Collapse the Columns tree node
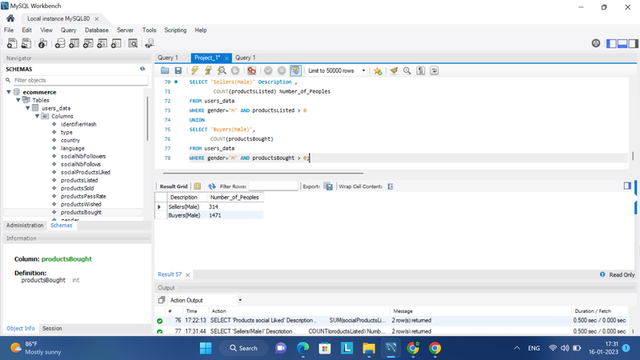Image resolution: width=640 pixels, height=360 pixels. point(37,116)
